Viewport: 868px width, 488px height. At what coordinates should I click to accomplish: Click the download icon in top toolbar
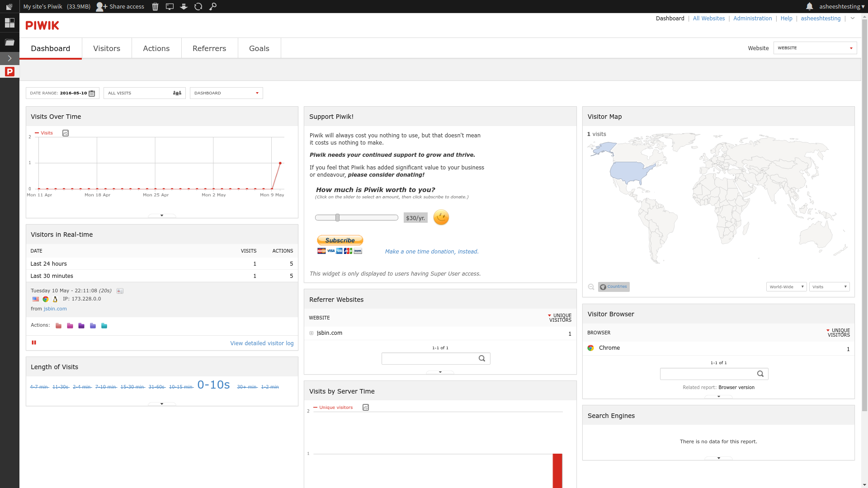point(184,7)
